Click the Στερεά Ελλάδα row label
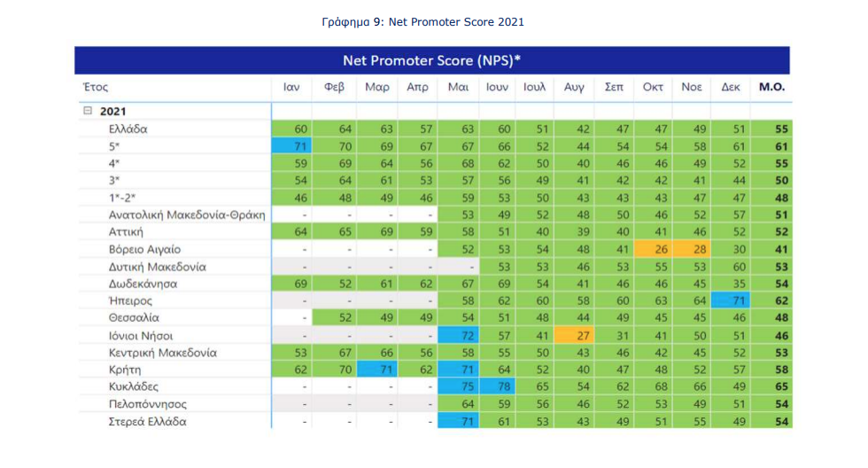868x468 pixels. 148,422
